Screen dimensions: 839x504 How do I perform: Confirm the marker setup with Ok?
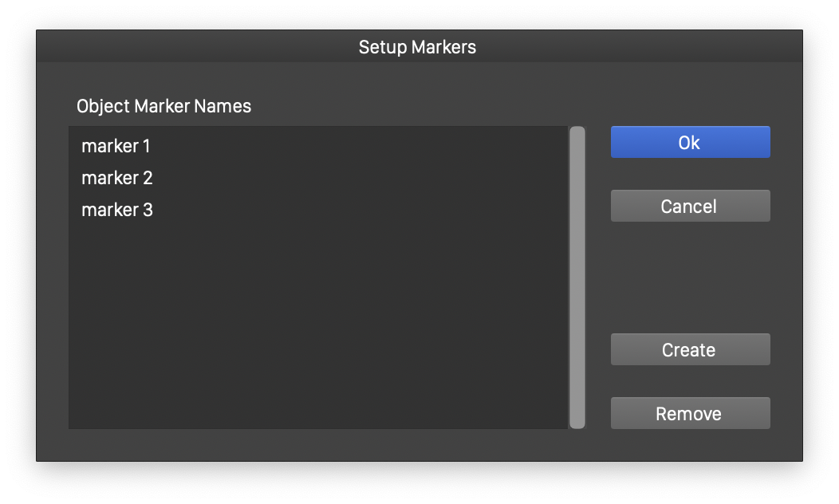(x=690, y=142)
